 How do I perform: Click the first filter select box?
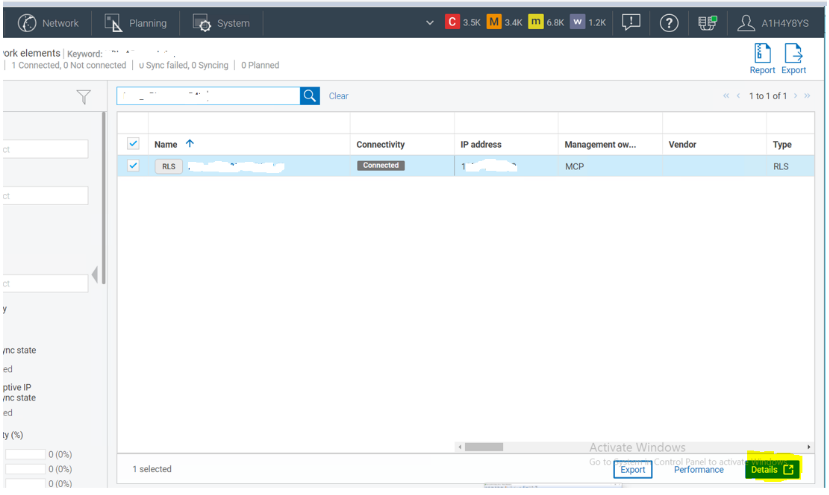pos(45,149)
